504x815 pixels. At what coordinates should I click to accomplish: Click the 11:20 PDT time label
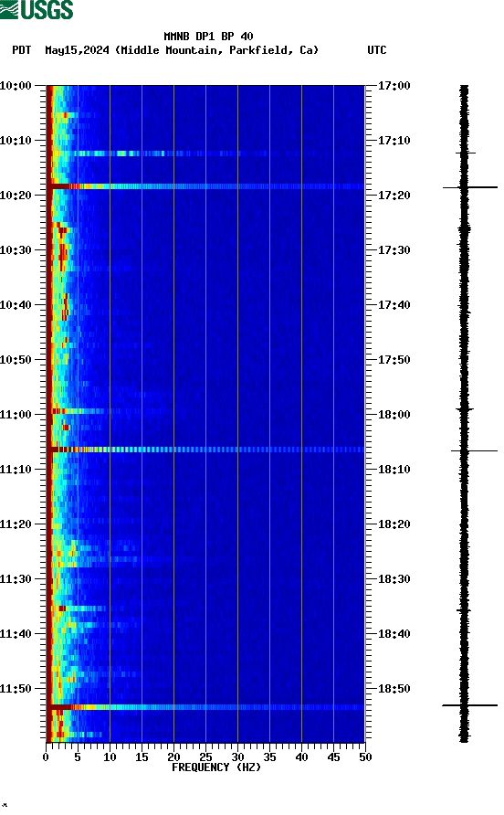[16, 524]
